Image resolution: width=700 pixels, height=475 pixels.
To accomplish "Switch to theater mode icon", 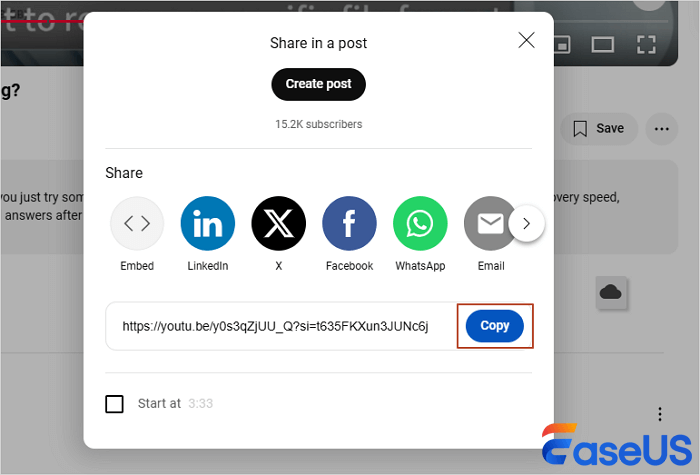I will click(603, 45).
